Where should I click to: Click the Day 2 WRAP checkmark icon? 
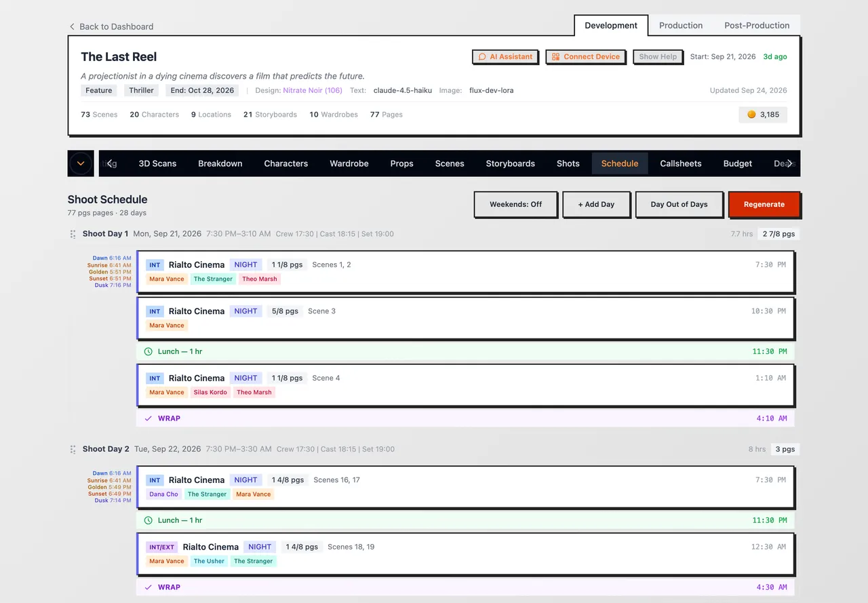coord(149,587)
